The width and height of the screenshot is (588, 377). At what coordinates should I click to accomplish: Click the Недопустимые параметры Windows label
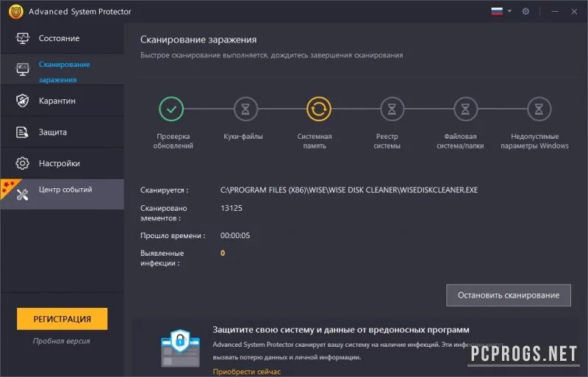[x=535, y=141]
